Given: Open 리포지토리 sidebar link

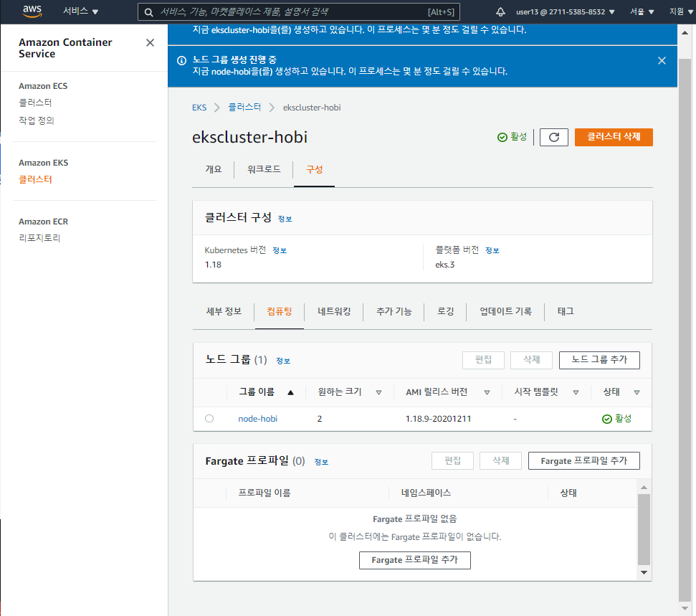Looking at the screenshot, I should (x=39, y=238).
